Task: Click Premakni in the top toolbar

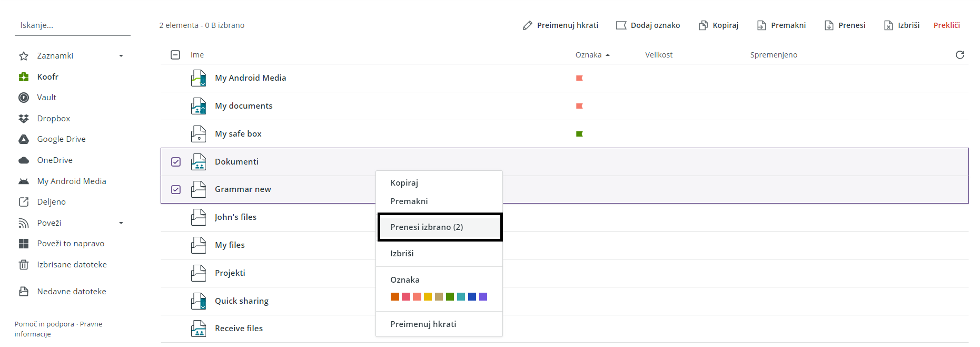Action: 781,25
